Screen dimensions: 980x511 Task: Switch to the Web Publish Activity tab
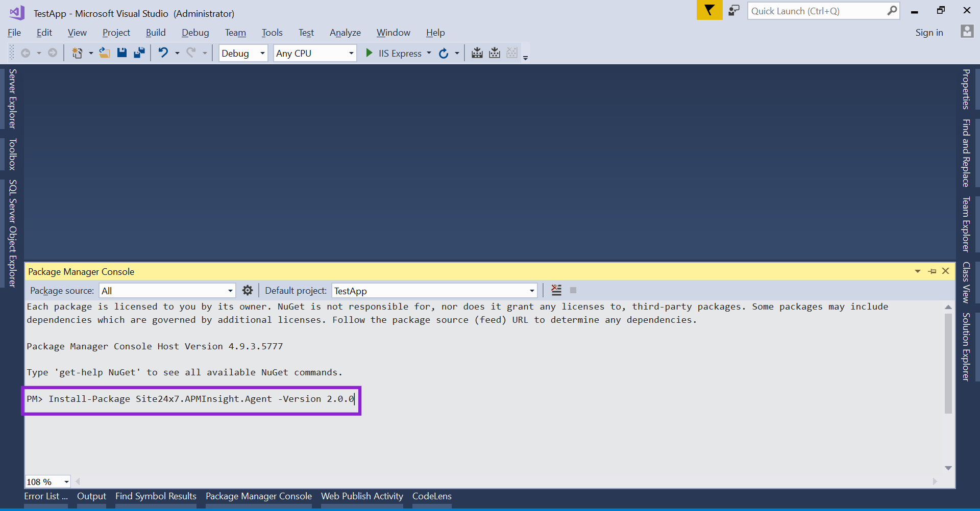(362, 496)
